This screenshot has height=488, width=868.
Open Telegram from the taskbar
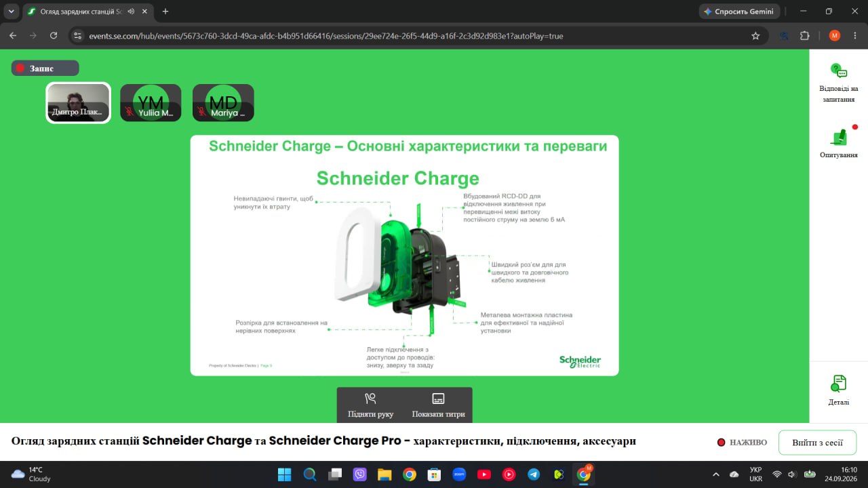(x=534, y=474)
